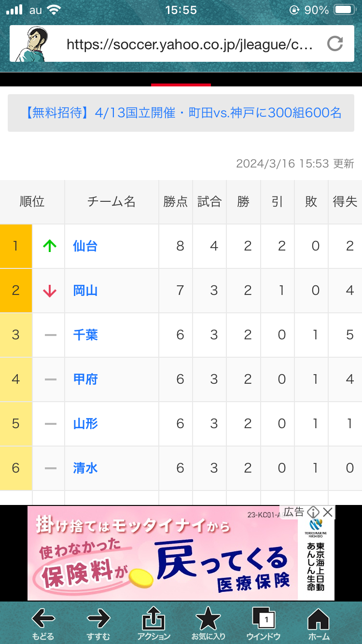Tap the 勝点 column header
The width and height of the screenshot is (362, 644).
pos(175,202)
